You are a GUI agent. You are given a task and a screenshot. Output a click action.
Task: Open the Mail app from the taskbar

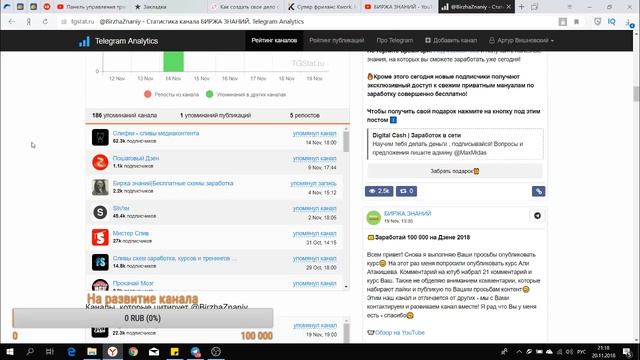[154, 351]
